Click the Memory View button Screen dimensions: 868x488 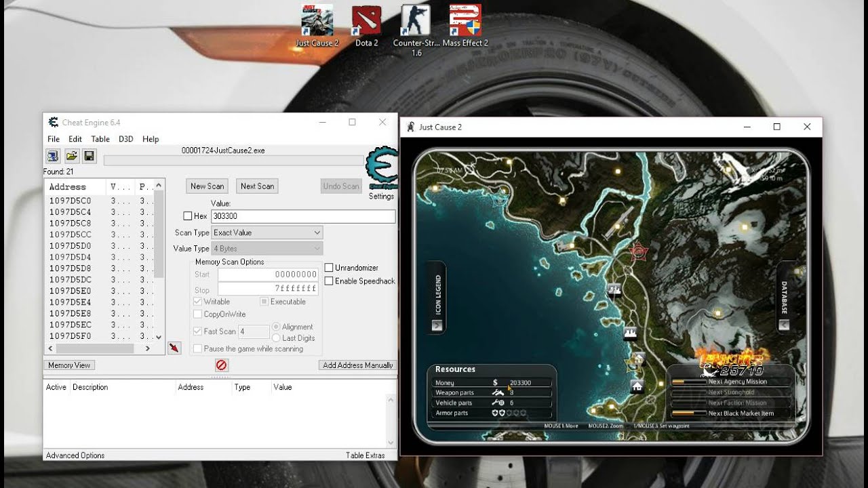(68, 365)
